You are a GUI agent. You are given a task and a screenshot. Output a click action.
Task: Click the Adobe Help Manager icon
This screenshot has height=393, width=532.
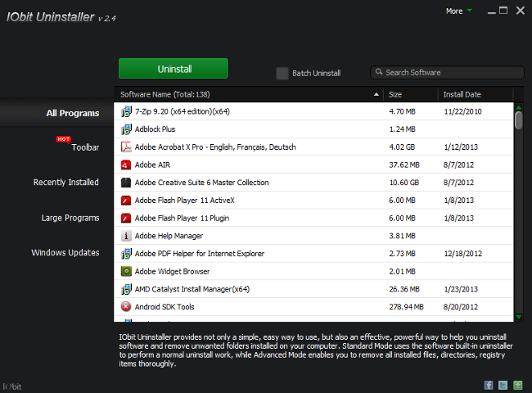(126, 236)
